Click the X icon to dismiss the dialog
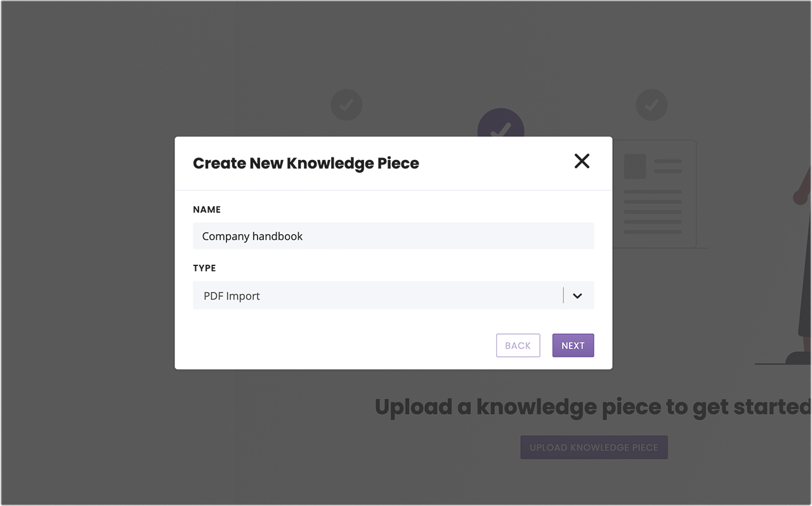The image size is (812, 506). [582, 161]
